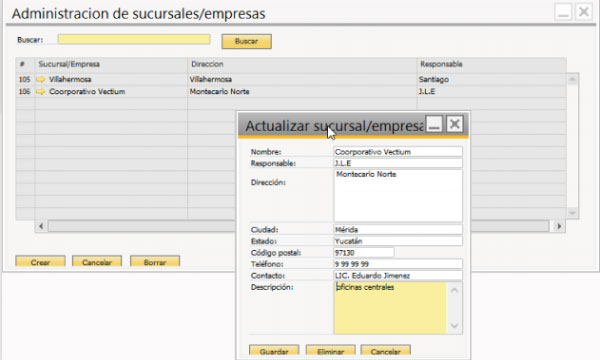600x360 pixels.
Task: Click the Ciudad field with Mérida
Action: click(x=398, y=230)
